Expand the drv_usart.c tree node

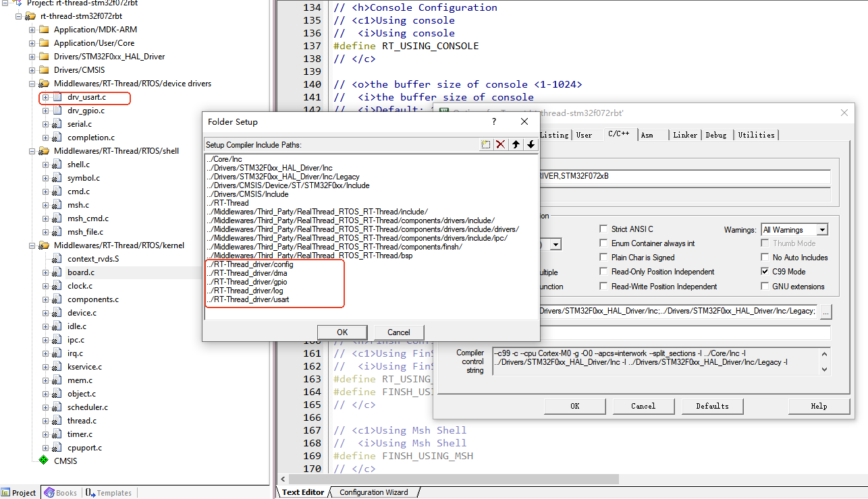click(46, 97)
